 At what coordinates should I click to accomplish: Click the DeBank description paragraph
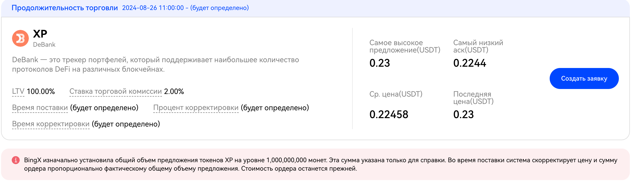coord(155,65)
